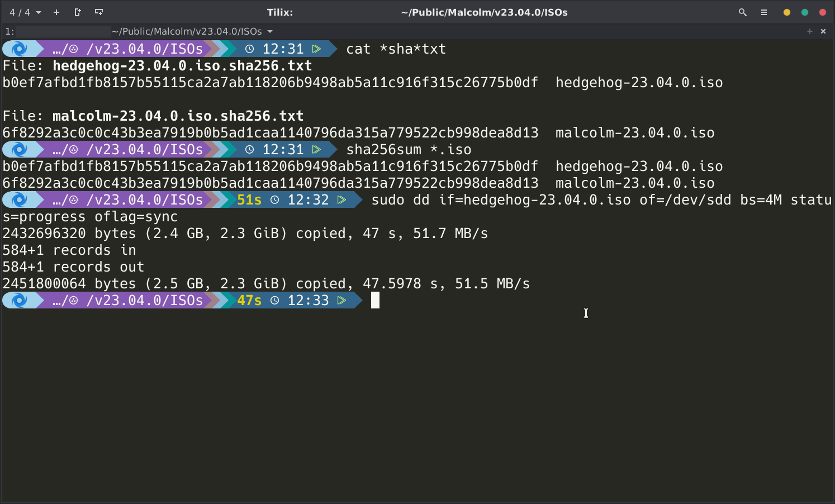
Task: Select the 'sha256sum *.iso' command text
Action: (x=409, y=150)
